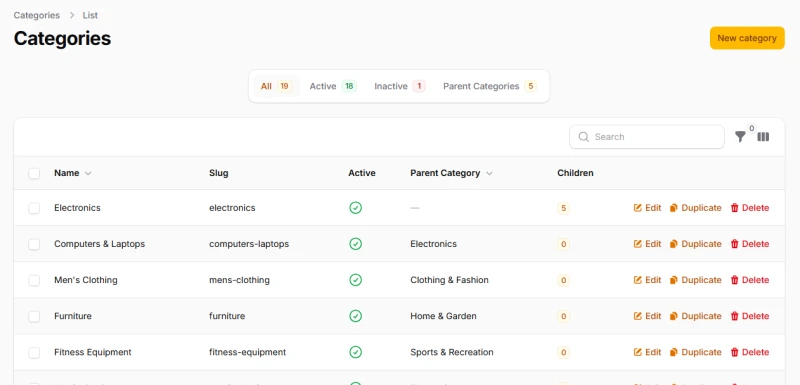Click the green active checkmark for Electronics
Image resolution: width=800 pixels, height=385 pixels.
356,208
